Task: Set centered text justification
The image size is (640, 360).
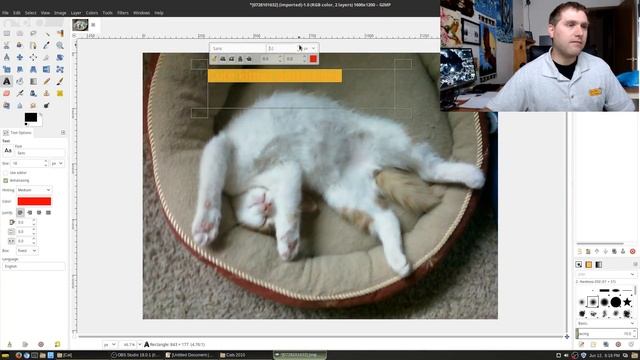Action: pos(39,213)
